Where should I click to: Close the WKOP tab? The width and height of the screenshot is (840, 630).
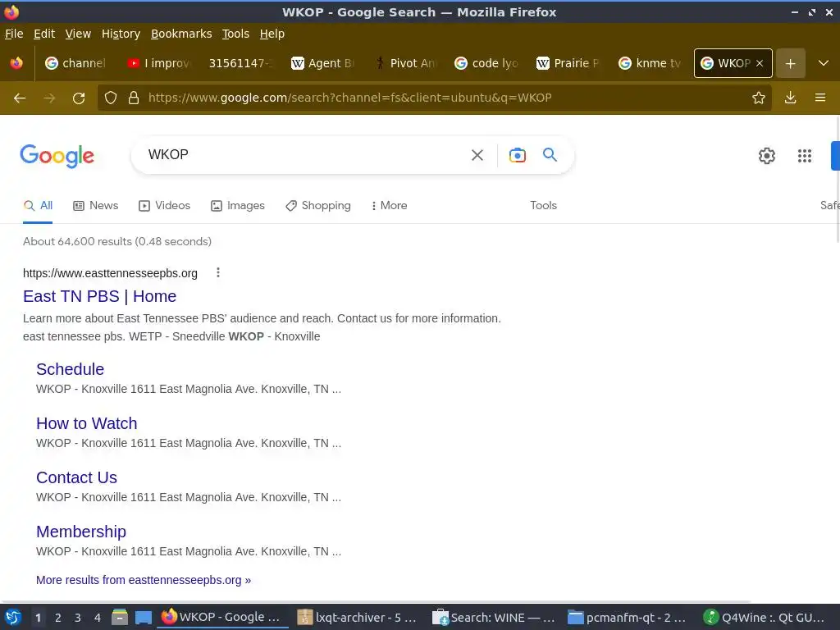click(x=760, y=63)
